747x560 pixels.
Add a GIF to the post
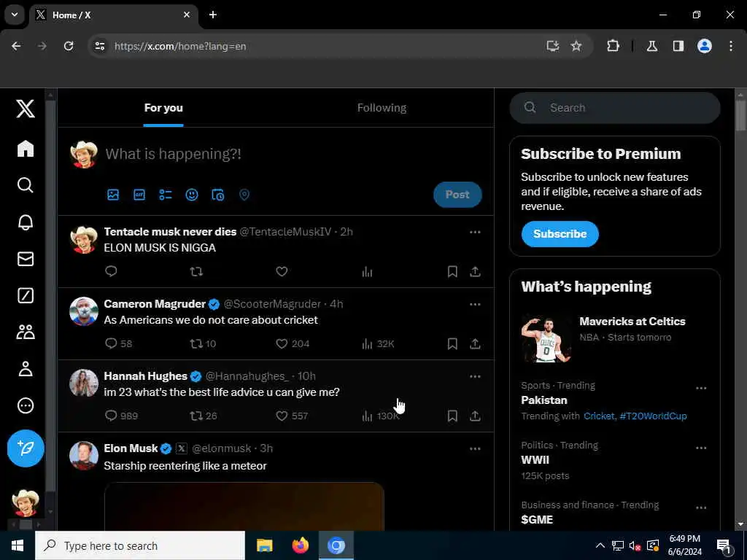coord(139,194)
